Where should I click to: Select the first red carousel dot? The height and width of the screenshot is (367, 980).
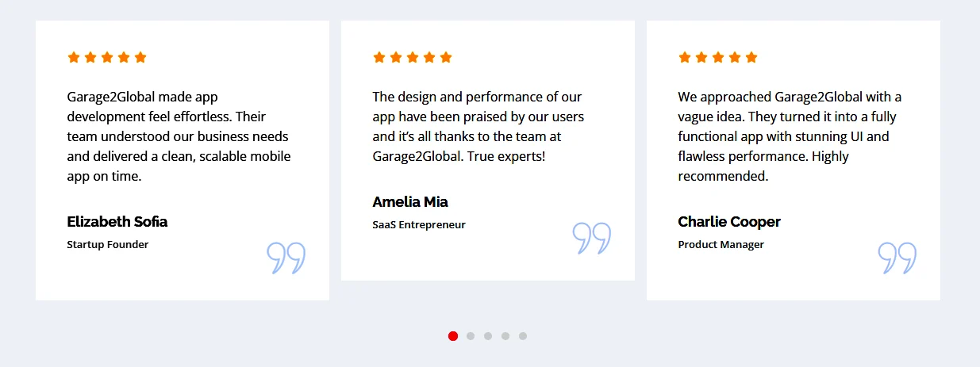tap(453, 336)
